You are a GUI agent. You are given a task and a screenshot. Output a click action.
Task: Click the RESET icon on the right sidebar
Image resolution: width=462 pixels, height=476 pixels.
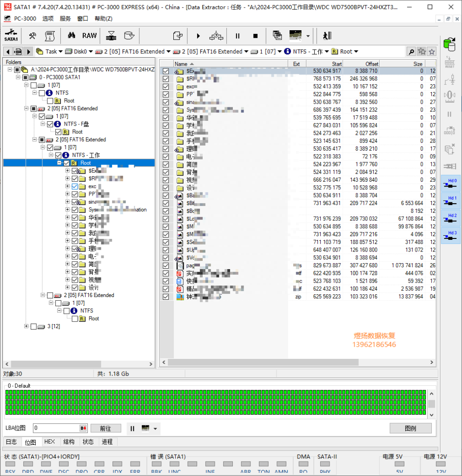pos(449,62)
